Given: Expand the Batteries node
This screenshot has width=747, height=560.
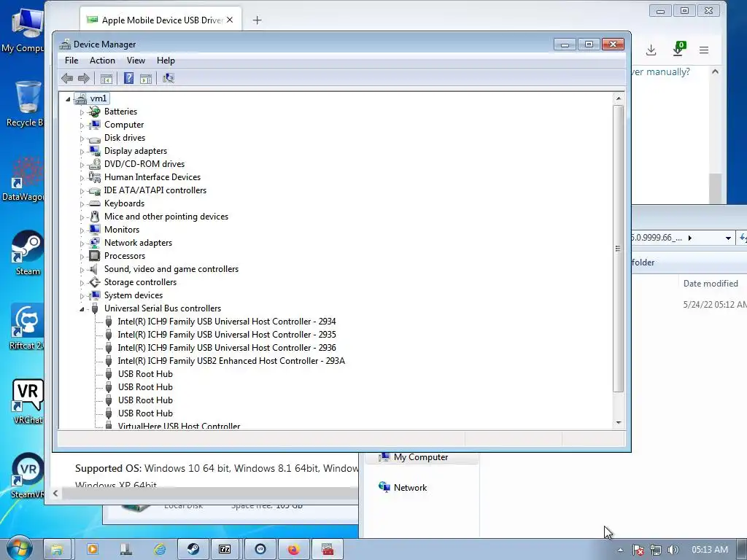Looking at the screenshot, I should click(x=82, y=112).
